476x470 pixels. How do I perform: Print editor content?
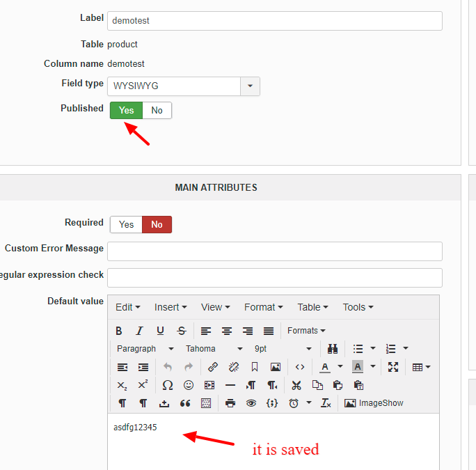pos(230,403)
